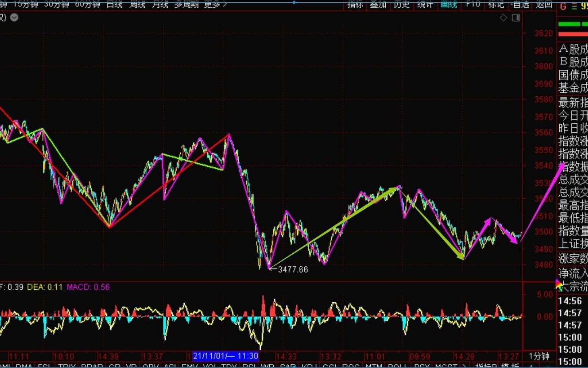
Task: Click the diamond marker icon above the chart
Action: click(503, 18)
